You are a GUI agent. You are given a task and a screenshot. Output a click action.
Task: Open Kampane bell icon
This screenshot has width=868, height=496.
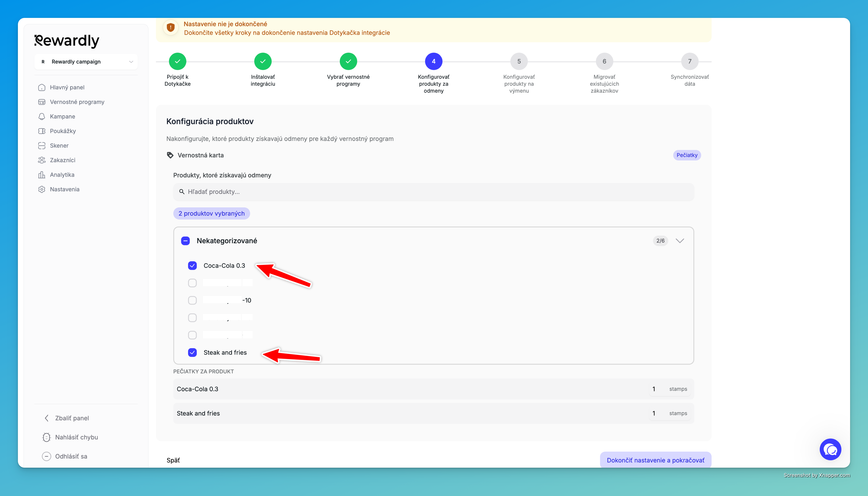(x=42, y=117)
